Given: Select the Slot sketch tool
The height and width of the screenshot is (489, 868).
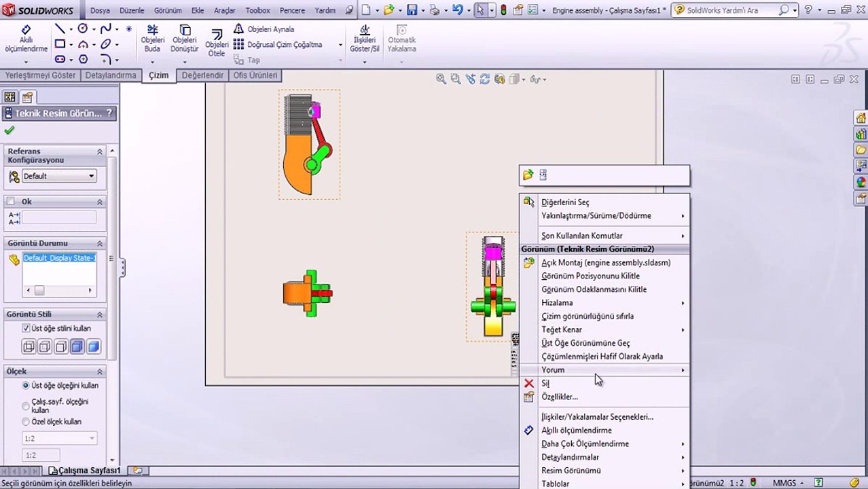Looking at the screenshot, I should pyautogui.click(x=60, y=59).
